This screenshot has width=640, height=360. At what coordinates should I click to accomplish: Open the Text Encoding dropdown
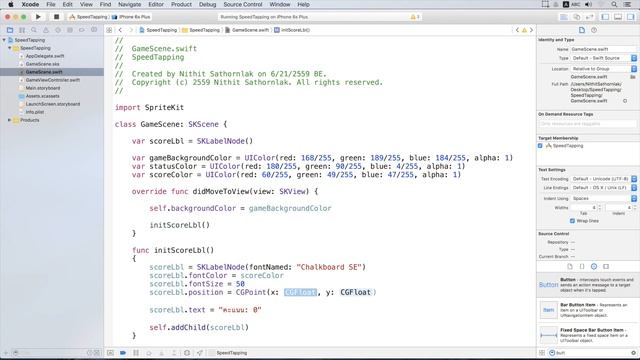604,179
